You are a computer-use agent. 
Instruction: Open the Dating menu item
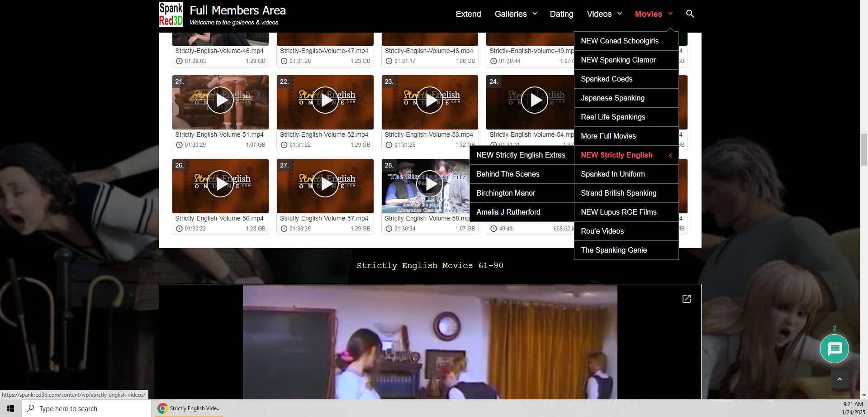(561, 14)
